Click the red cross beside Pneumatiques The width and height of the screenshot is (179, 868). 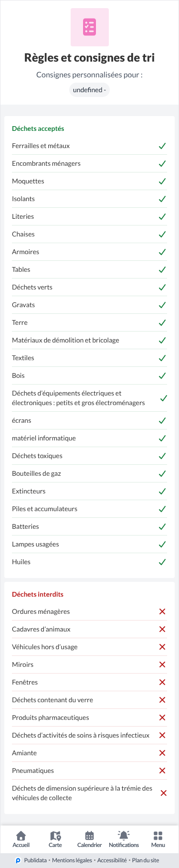[x=162, y=771]
